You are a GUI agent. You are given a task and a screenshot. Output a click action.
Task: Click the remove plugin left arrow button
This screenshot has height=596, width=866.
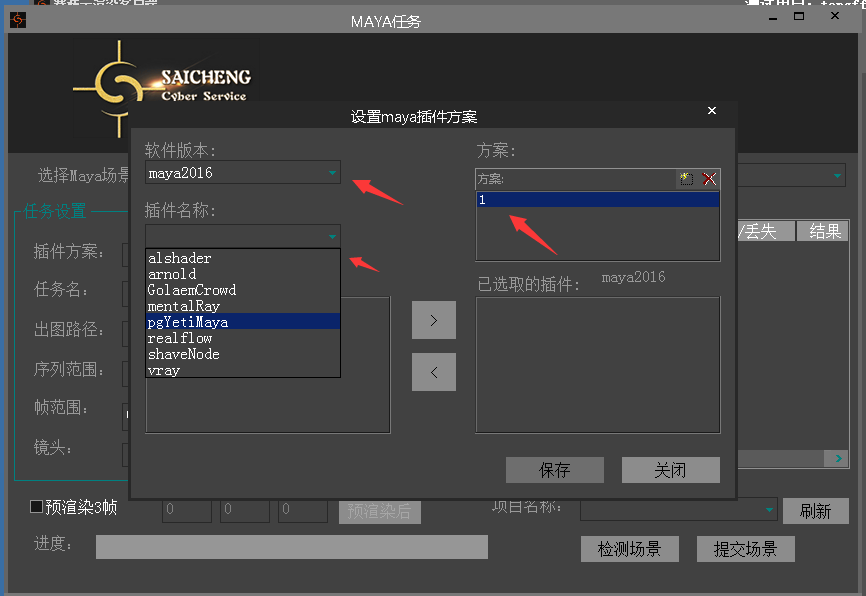coord(433,372)
